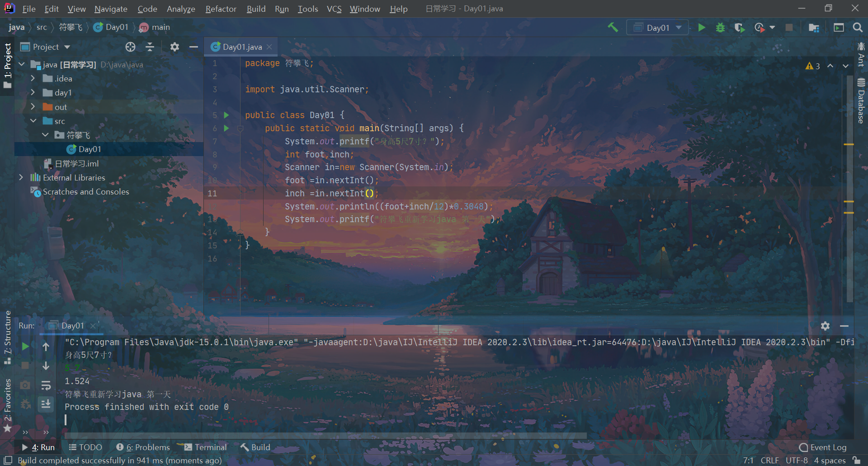Click the profiler run icon
The height and width of the screenshot is (466, 868).
759,28
